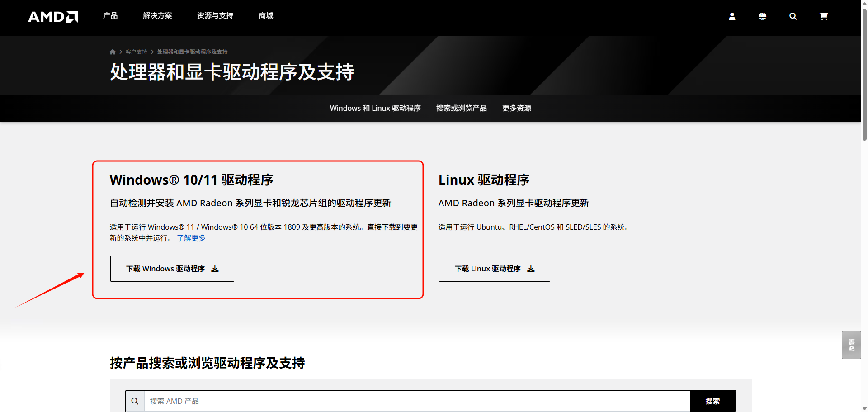
Task: Open the shopping cart icon
Action: (x=824, y=16)
